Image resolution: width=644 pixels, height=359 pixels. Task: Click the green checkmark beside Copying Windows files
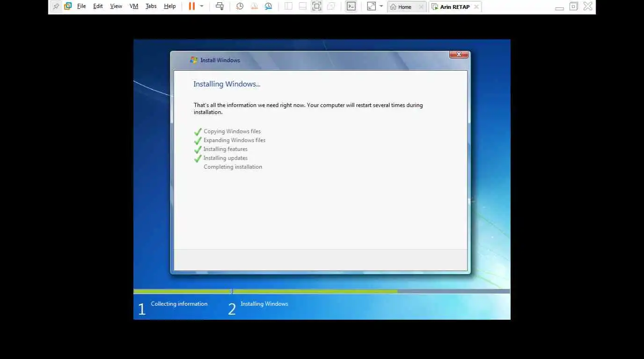198,132
